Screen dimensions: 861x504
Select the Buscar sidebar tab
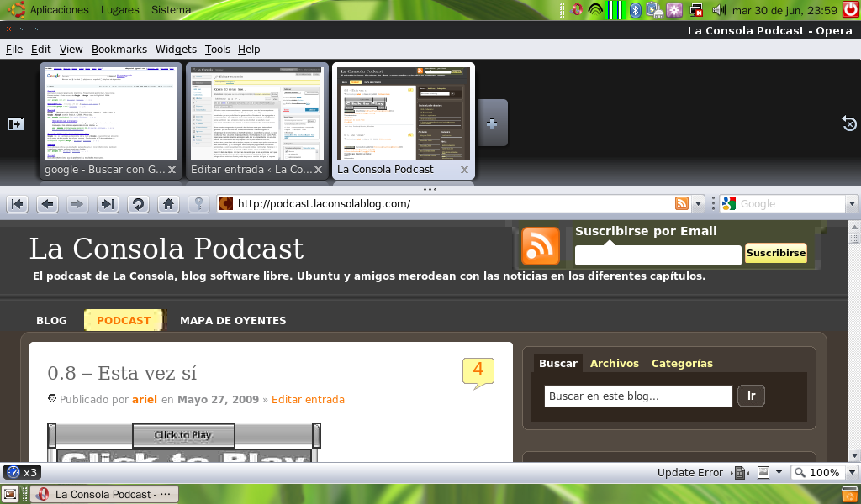click(558, 363)
